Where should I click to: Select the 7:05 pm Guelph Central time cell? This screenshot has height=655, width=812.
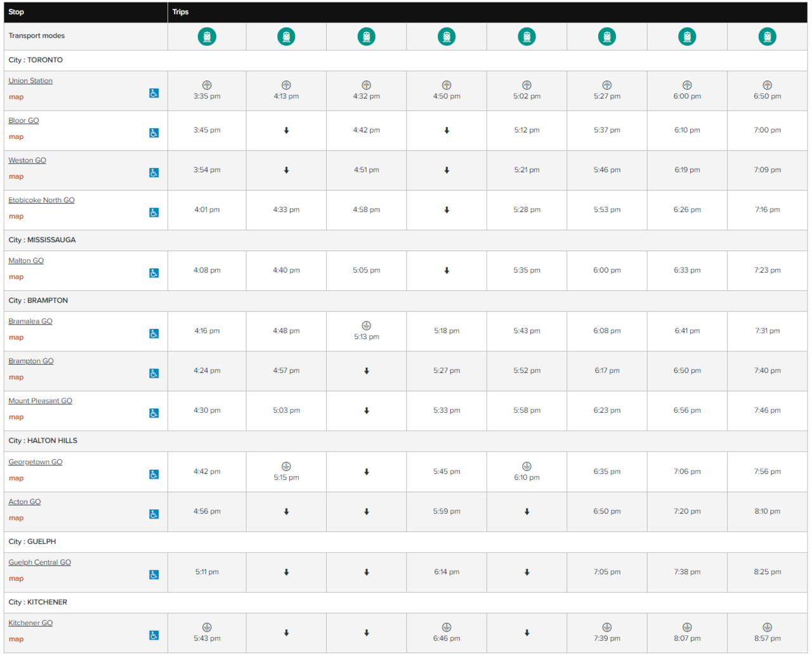(x=606, y=572)
